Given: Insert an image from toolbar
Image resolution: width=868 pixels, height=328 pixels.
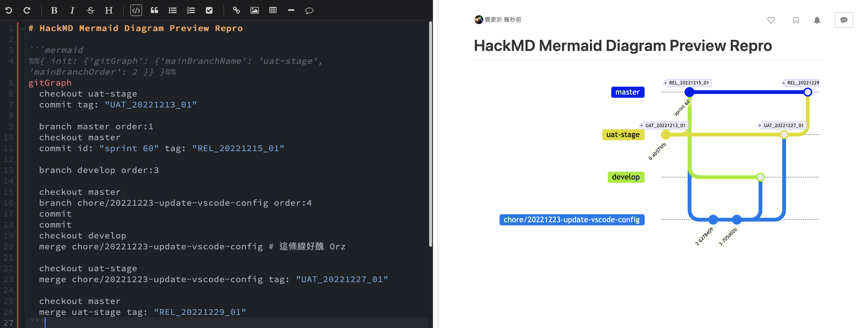Looking at the screenshot, I should [255, 10].
